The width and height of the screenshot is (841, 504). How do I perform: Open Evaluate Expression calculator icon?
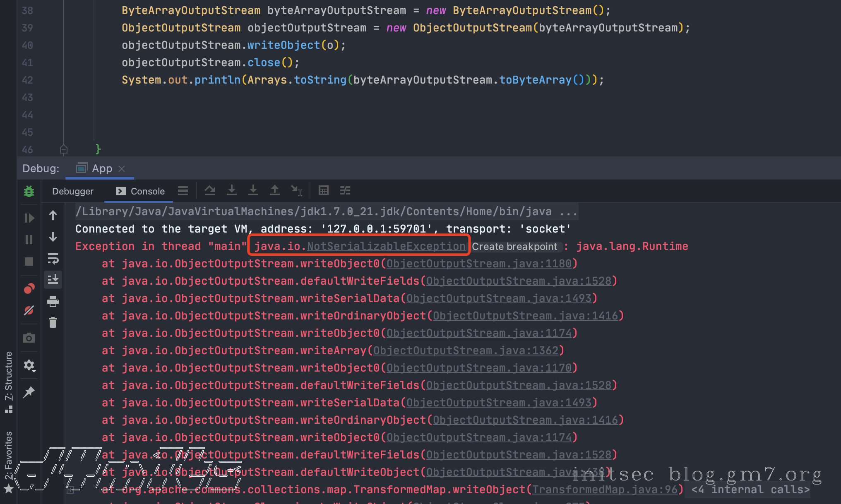click(324, 190)
